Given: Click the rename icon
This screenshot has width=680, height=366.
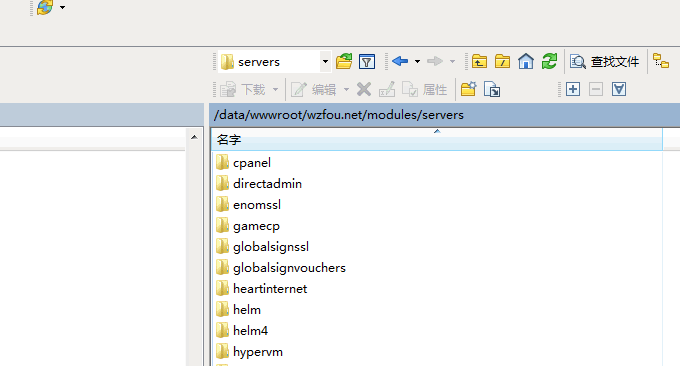Looking at the screenshot, I should (x=387, y=90).
